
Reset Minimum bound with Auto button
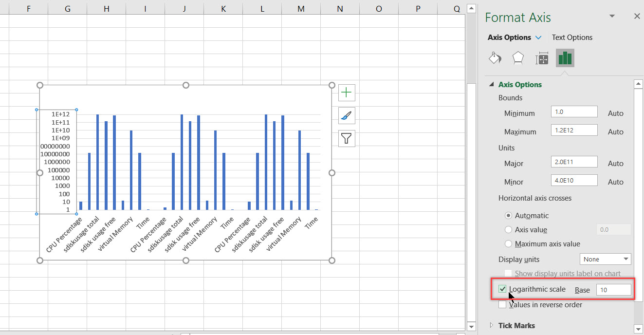point(616,113)
